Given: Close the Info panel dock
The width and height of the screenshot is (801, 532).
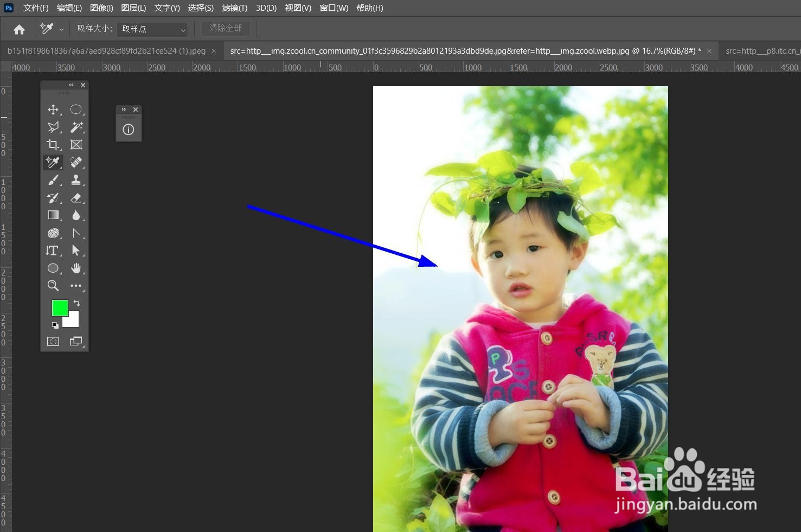Looking at the screenshot, I should coord(136,110).
